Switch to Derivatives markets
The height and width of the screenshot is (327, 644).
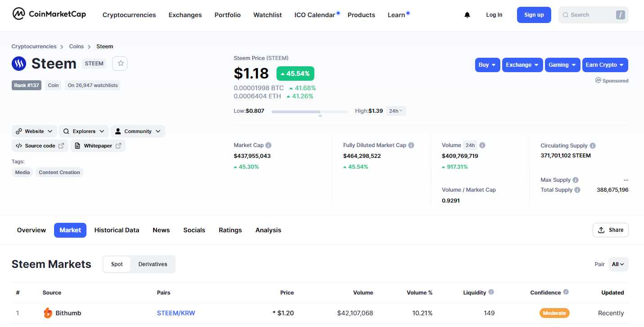coord(153,264)
